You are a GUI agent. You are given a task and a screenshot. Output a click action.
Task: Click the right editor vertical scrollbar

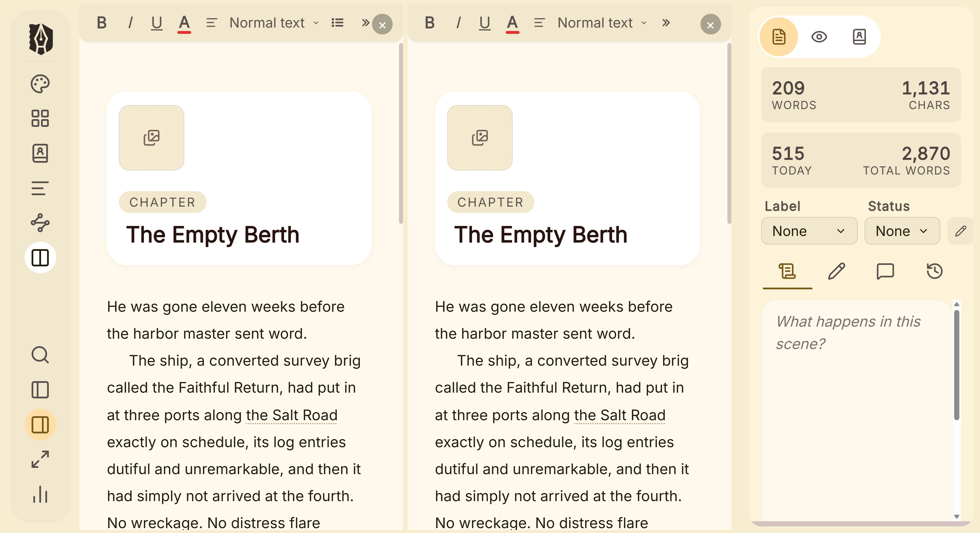coord(729,133)
